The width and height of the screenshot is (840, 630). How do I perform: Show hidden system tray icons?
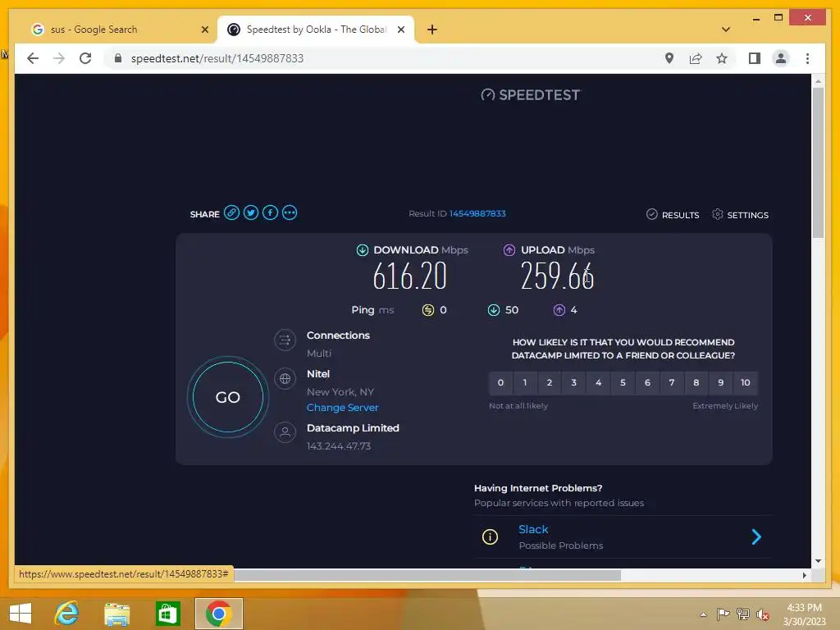(703, 614)
